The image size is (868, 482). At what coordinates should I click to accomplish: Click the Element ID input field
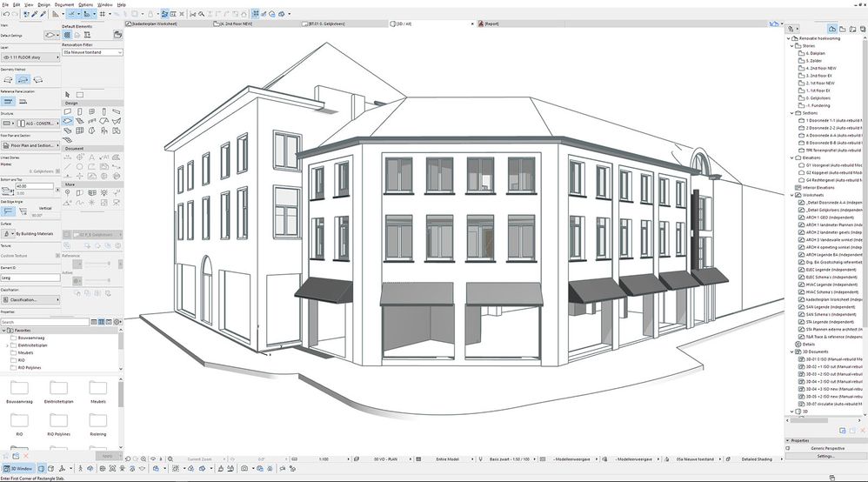30,278
